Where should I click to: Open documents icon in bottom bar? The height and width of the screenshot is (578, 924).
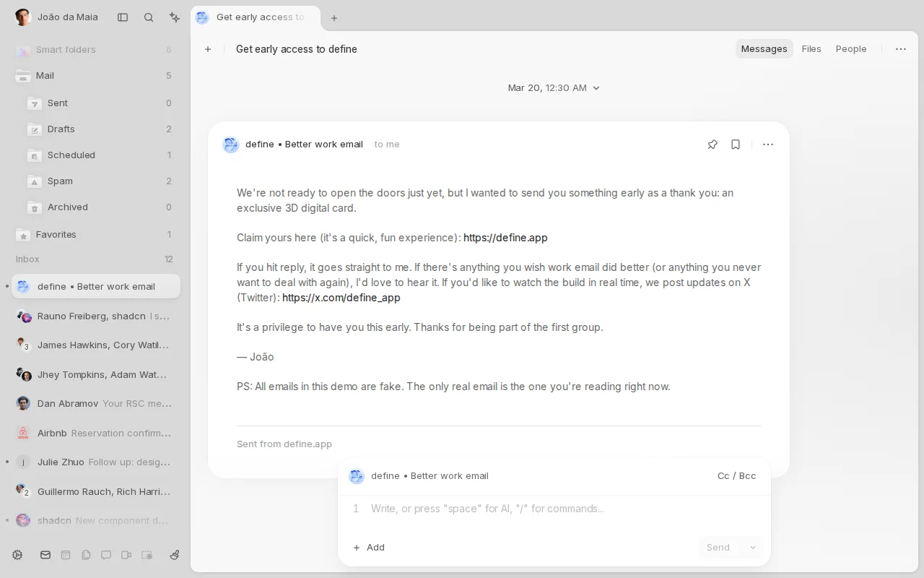pyautogui.click(x=86, y=555)
